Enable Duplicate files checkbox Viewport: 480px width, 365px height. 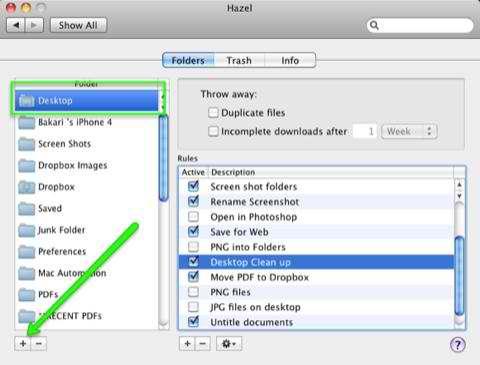(213, 113)
